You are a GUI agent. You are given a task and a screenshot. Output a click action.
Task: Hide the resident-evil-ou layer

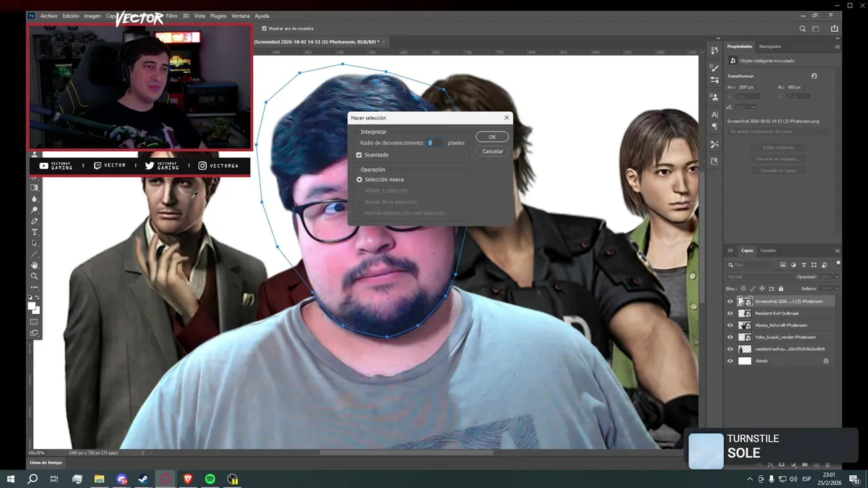click(730, 349)
